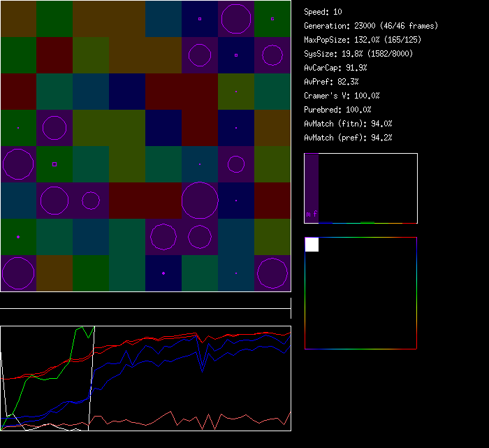Click the Speed: 10 readout
Viewport: 489px width, 448px height.
point(323,12)
